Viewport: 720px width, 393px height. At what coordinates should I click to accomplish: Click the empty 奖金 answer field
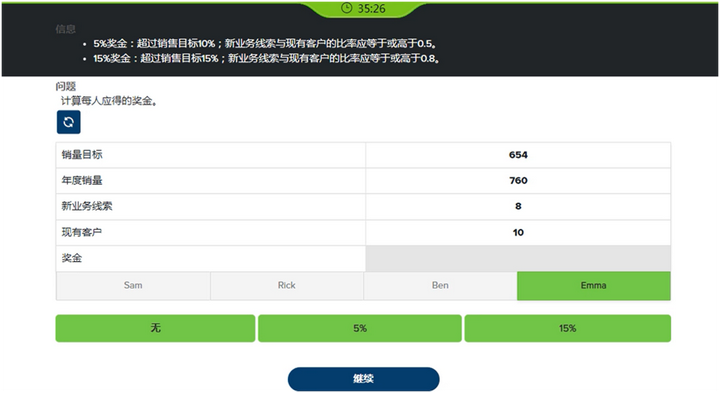coord(518,258)
